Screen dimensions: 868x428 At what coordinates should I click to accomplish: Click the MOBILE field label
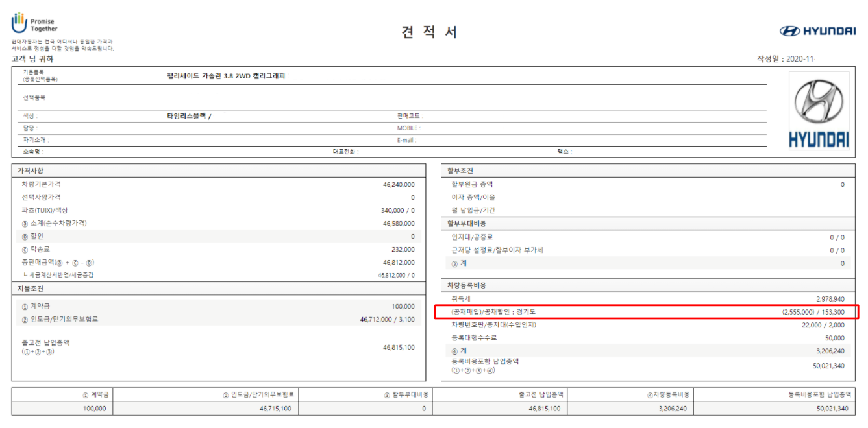point(409,128)
